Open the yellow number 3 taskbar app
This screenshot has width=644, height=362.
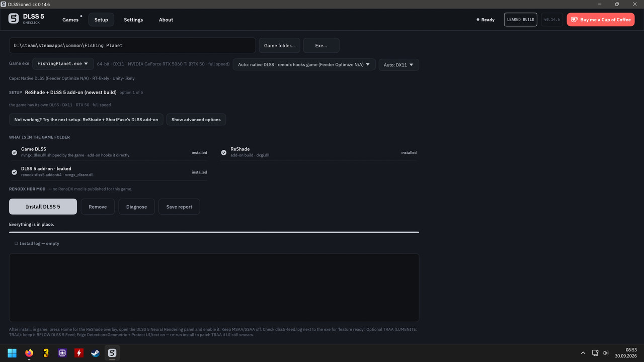point(46,353)
